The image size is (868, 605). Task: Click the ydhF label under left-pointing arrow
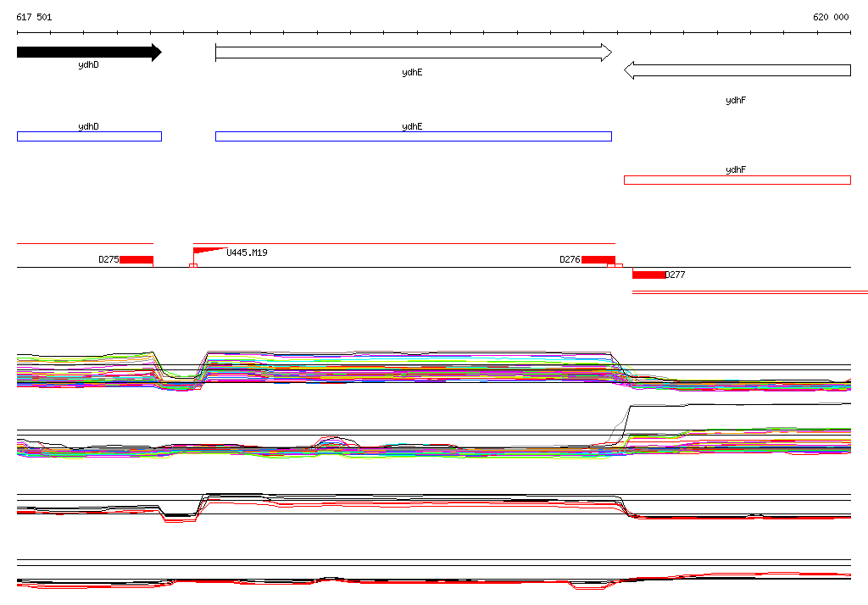point(736,100)
